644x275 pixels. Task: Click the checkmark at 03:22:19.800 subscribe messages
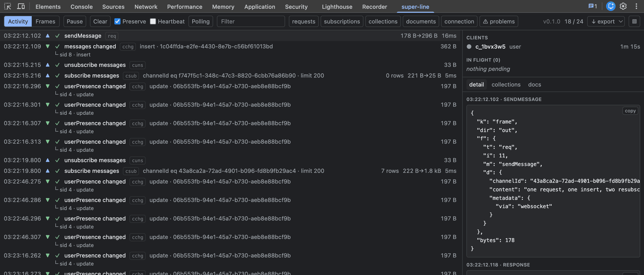click(x=57, y=171)
